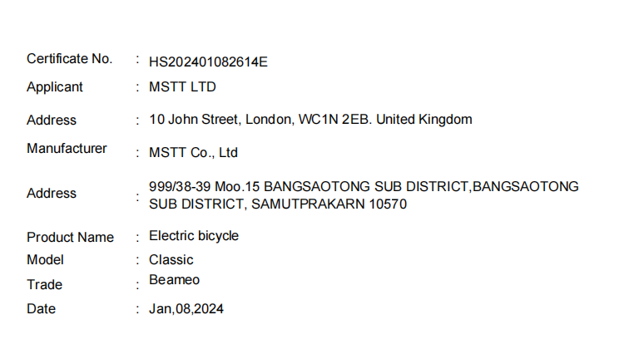
Task: Select the Classic model value
Action: tap(171, 260)
